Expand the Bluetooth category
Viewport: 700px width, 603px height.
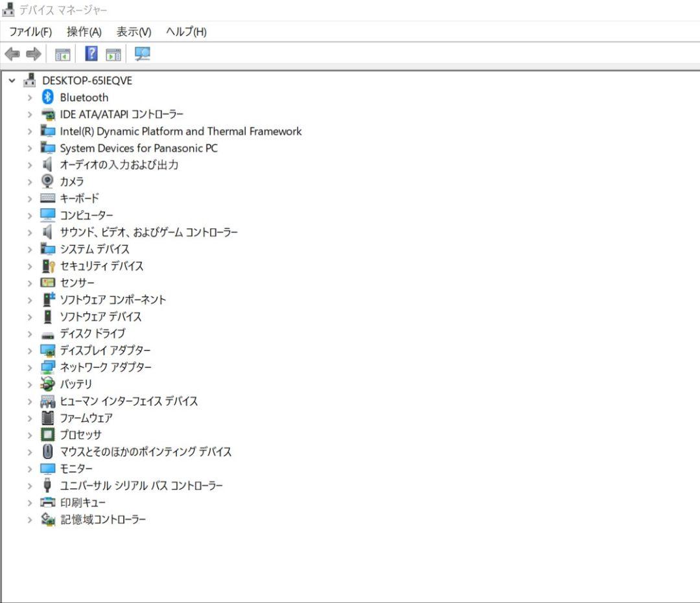[x=30, y=98]
